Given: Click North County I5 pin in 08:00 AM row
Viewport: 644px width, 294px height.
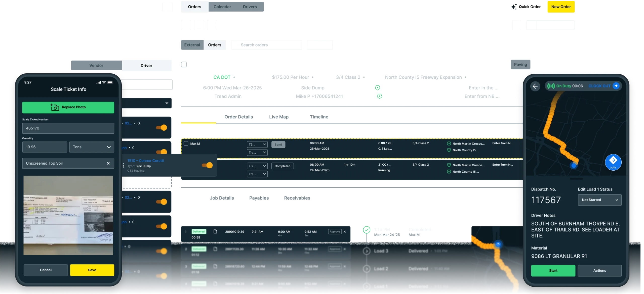Looking at the screenshot, I should (449, 172).
